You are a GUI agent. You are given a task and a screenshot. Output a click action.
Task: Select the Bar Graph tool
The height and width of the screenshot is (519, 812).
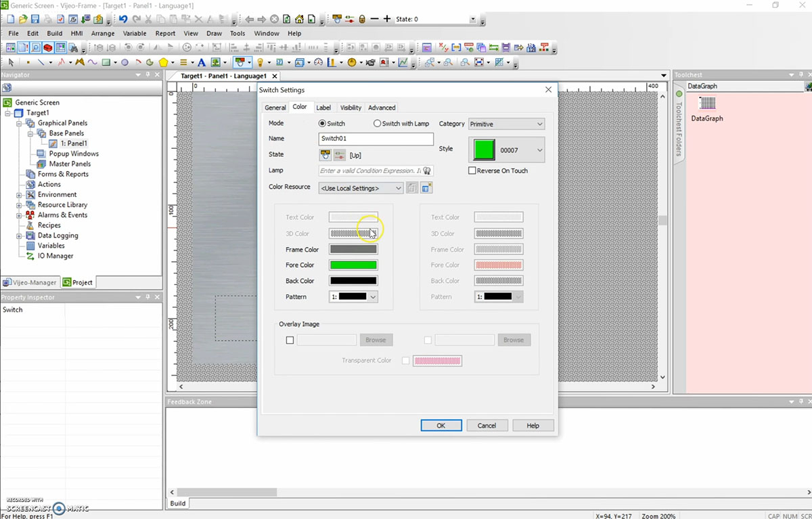332,62
